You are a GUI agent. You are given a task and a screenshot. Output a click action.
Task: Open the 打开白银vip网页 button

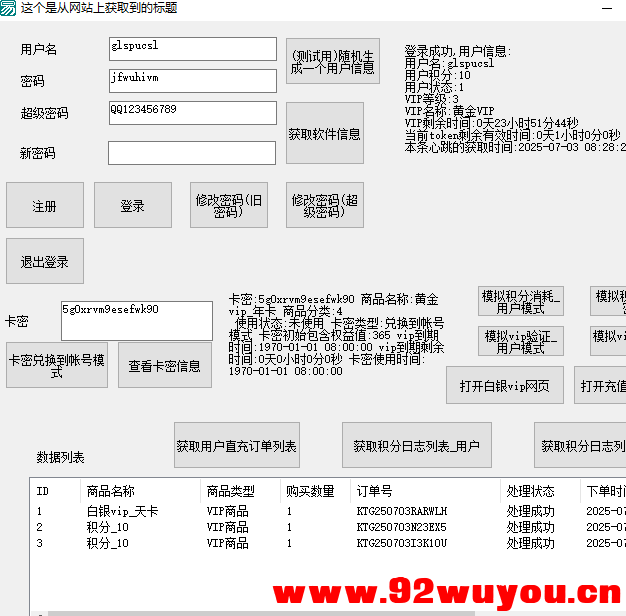click(x=505, y=385)
